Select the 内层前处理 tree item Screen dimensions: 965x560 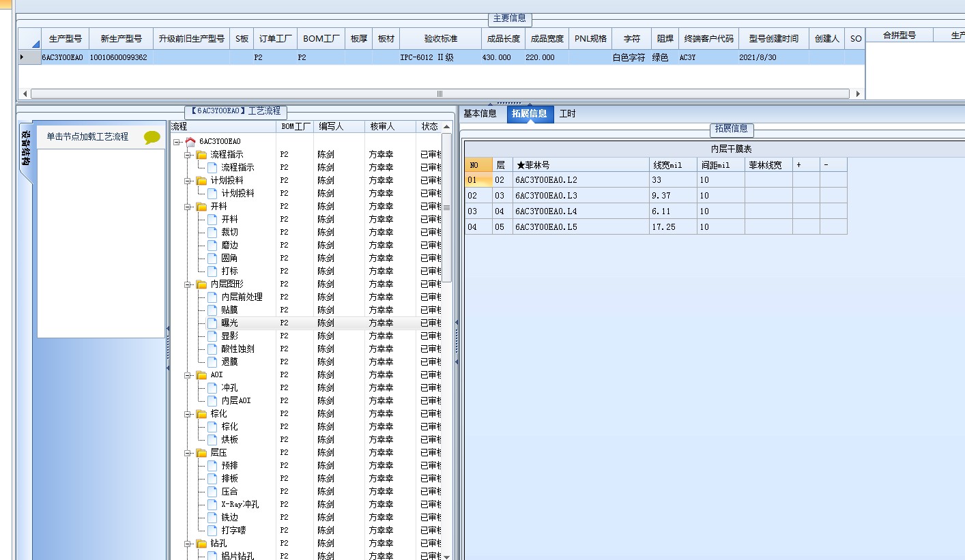pos(242,297)
